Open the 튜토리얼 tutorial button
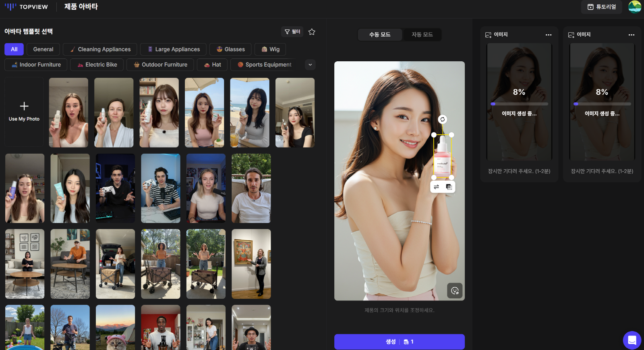Viewport: 644px width, 350px height. [601, 7]
